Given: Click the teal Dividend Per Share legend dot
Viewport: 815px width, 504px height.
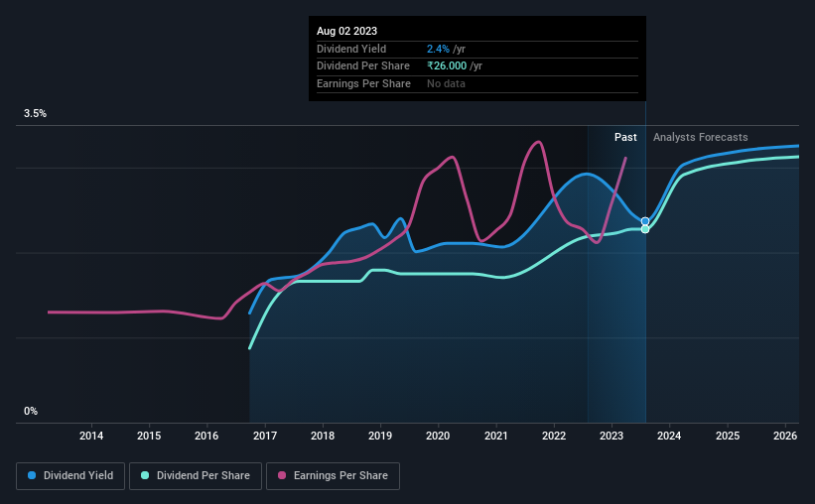Looking at the screenshot, I should click(x=145, y=475).
